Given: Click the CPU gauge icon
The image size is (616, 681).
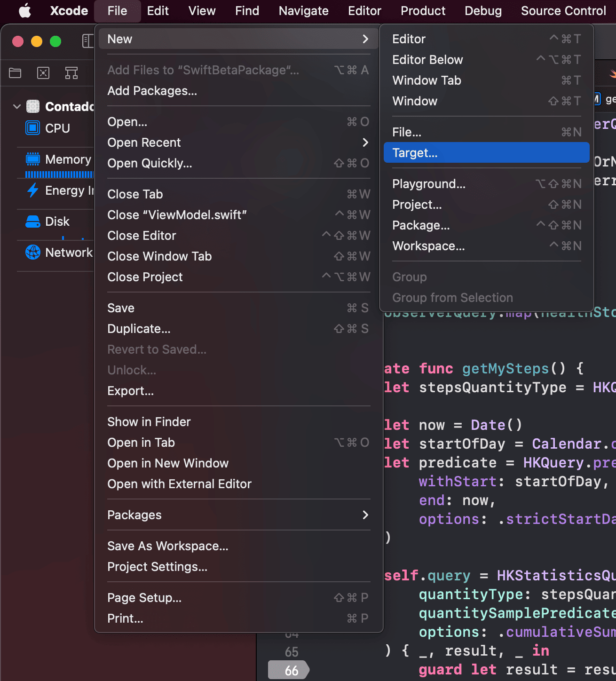Looking at the screenshot, I should tap(32, 128).
